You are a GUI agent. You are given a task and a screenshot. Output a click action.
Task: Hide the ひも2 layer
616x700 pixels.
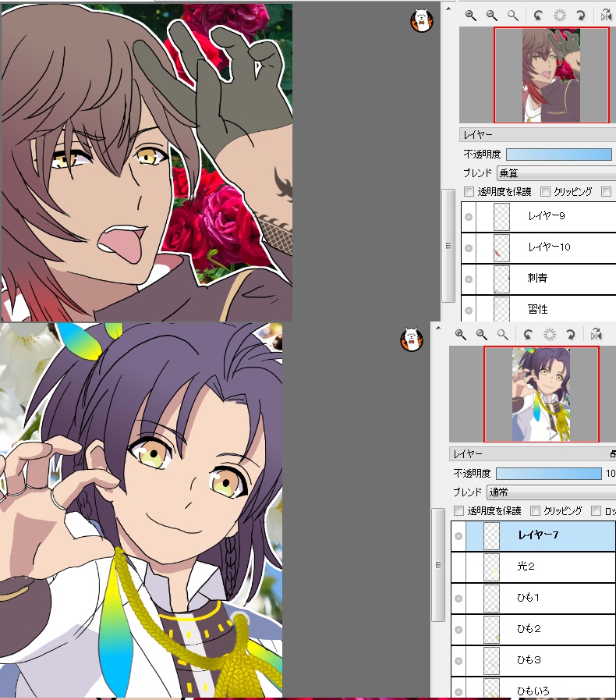[x=458, y=630]
